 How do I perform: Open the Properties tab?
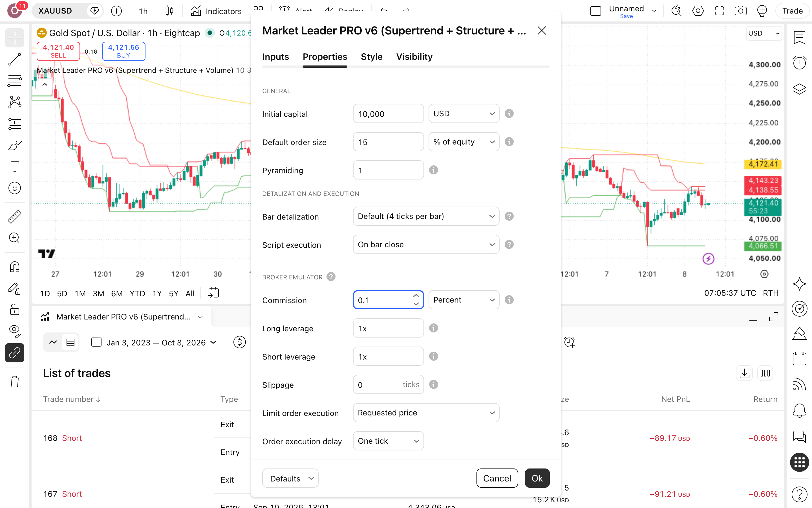coord(325,57)
